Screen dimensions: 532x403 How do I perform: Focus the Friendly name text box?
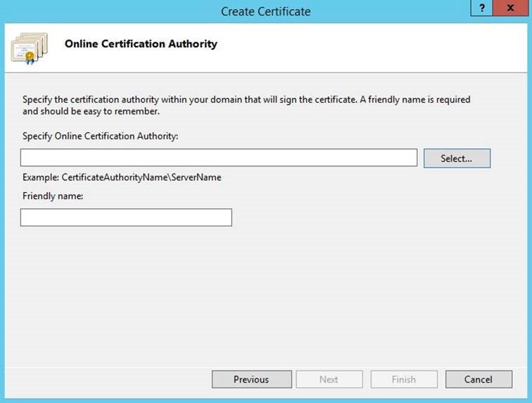tap(126, 217)
